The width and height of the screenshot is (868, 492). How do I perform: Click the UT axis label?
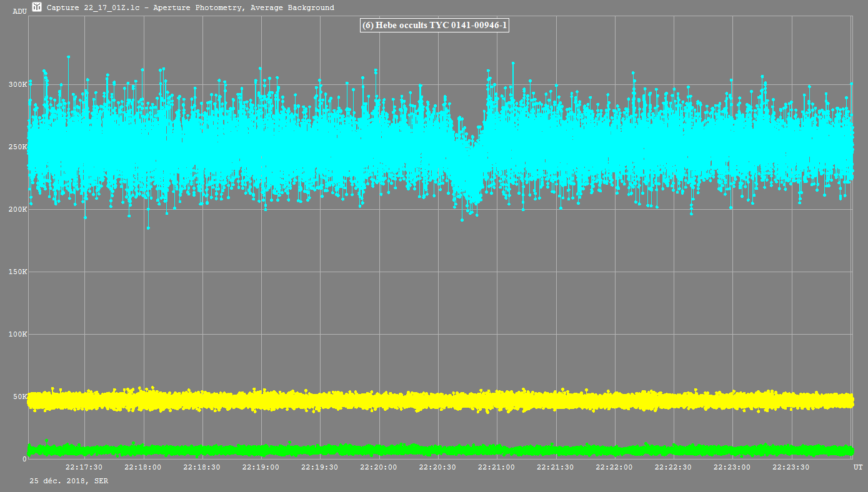point(858,467)
